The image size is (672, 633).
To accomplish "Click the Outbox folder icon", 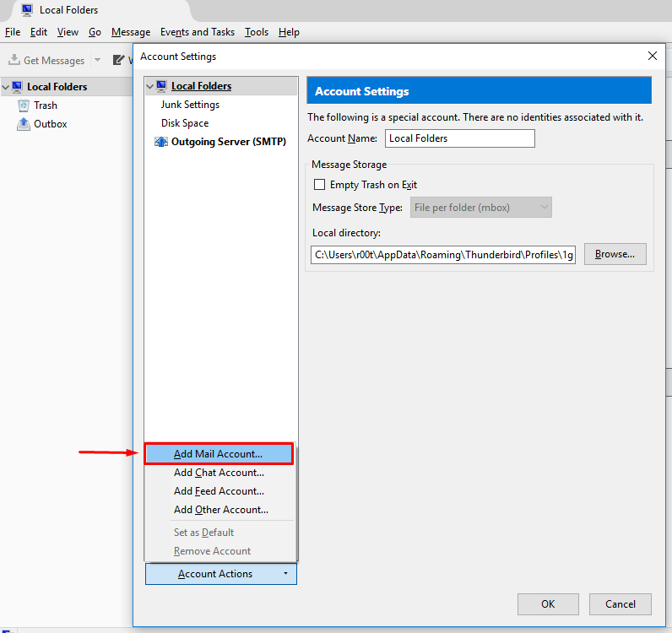I will coord(24,124).
